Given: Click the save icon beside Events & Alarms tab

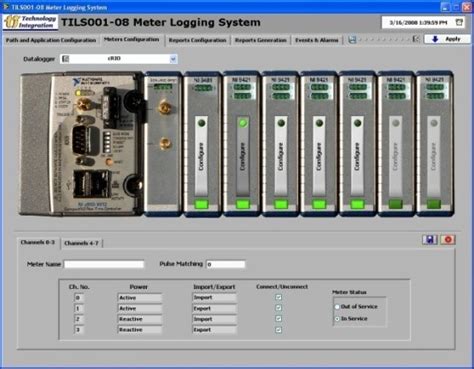Looking at the screenshot, I should pyautogui.click(x=352, y=40).
